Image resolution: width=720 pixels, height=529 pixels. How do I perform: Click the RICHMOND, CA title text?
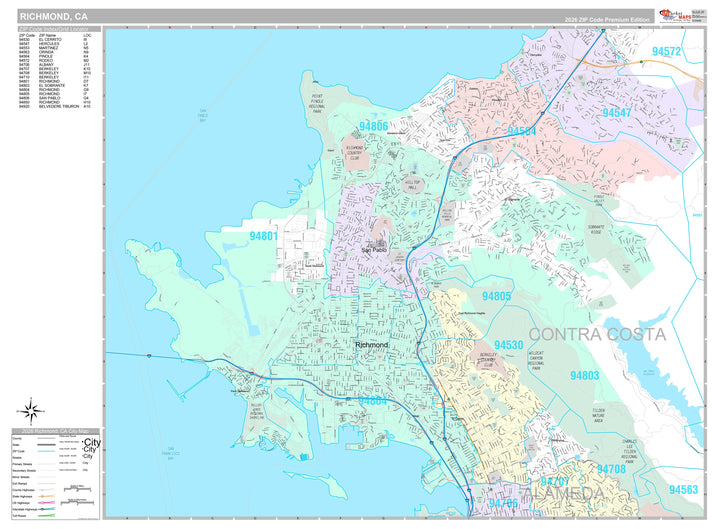point(53,17)
